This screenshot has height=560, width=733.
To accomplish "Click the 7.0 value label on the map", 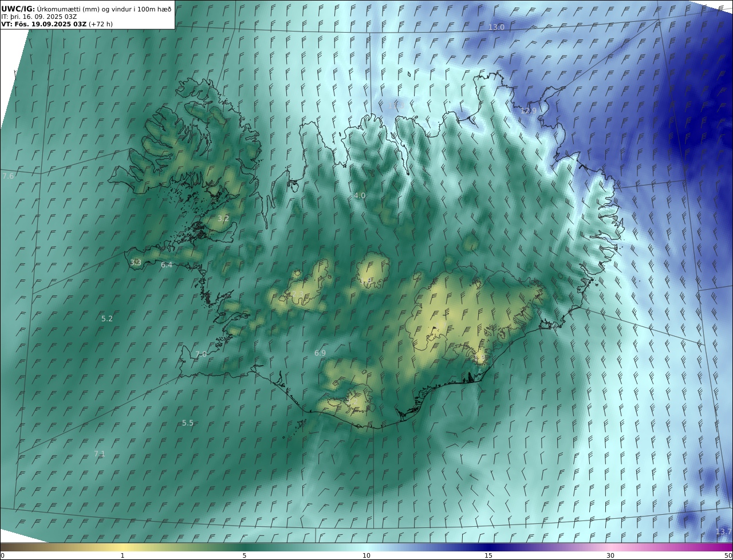I will click(201, 354).
